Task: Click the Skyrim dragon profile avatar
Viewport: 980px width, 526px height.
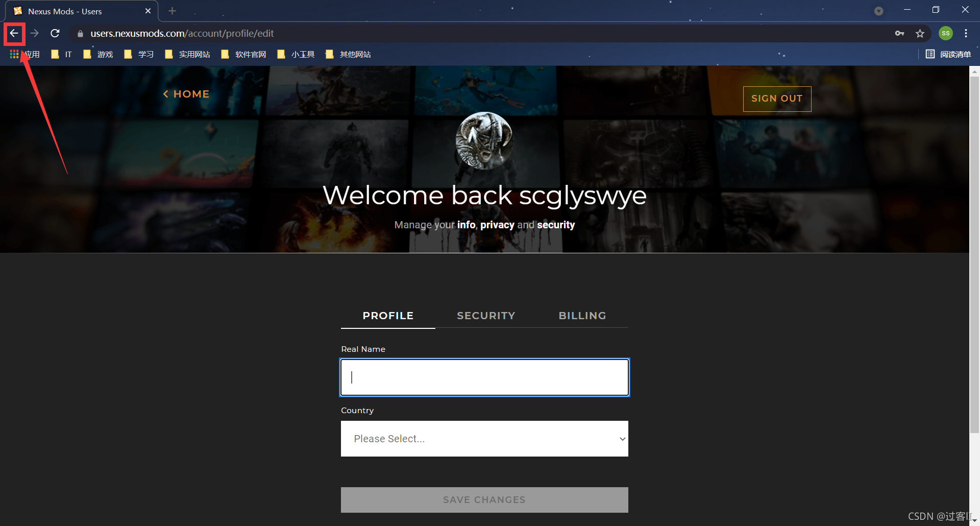Action: coord(484,140)
